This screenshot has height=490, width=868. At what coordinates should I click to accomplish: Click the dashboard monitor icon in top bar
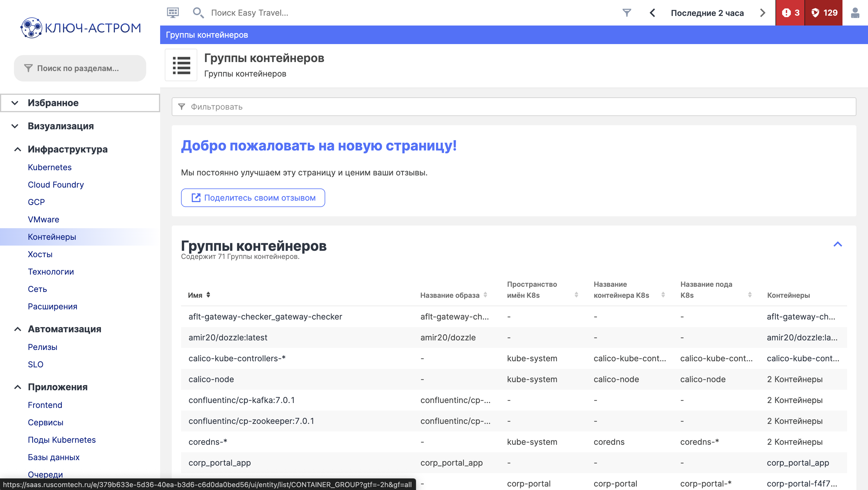tap(173, 13)
